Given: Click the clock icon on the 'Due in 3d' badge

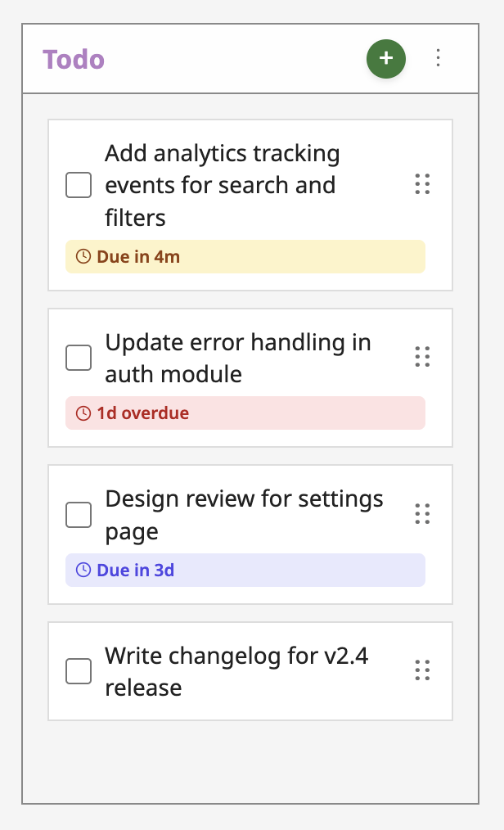Looking at the screenshot, I should [84, 570].
